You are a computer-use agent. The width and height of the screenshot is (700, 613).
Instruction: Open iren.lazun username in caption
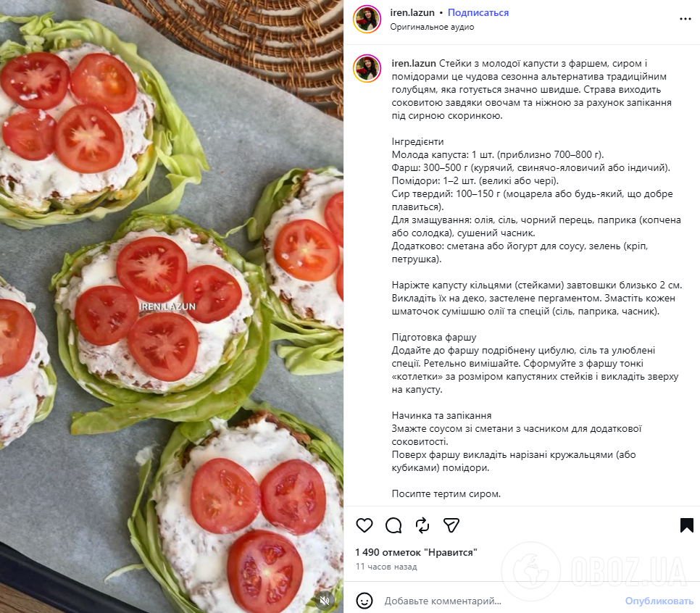[x=414, y=63]
